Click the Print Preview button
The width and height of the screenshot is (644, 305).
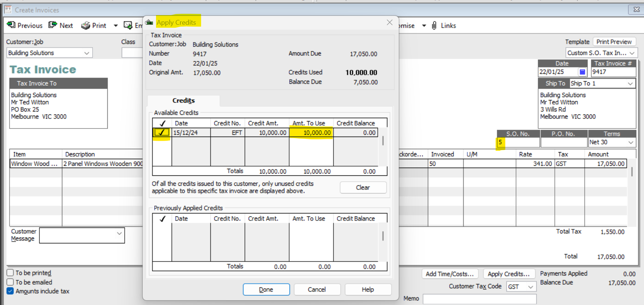coord(614,42)
